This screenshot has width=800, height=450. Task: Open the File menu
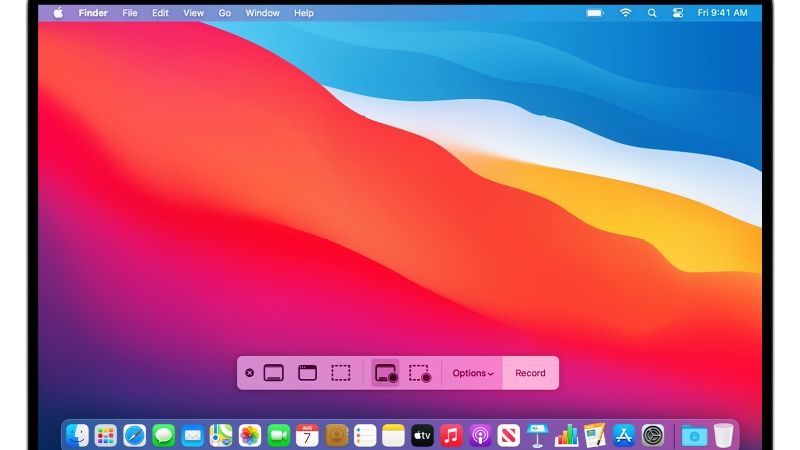[x=130, y=13]
